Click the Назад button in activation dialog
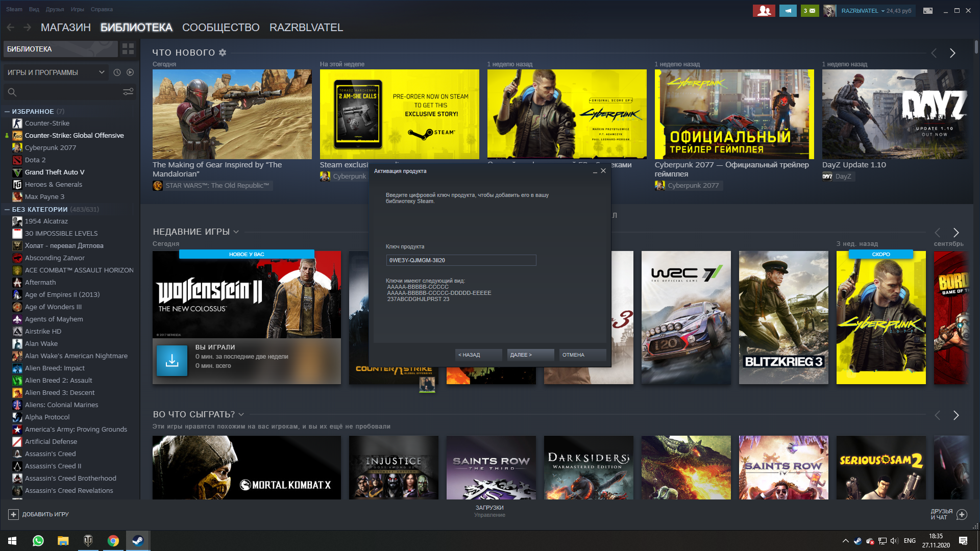Image resolution: width=980 pixels, height=551 pixels. pos(479,355)
